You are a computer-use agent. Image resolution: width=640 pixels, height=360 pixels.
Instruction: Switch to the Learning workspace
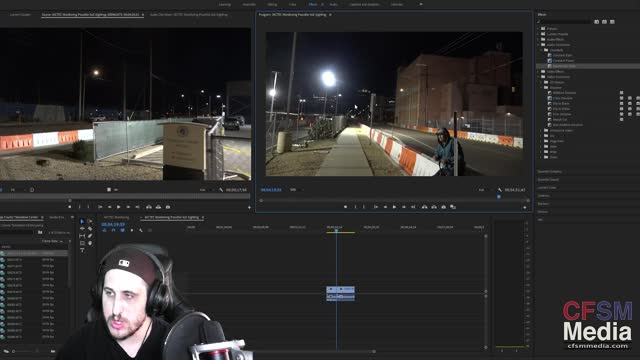225,4
